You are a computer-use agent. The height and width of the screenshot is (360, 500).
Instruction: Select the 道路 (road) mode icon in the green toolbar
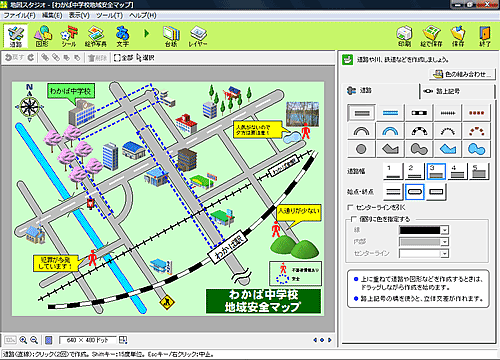16,36
